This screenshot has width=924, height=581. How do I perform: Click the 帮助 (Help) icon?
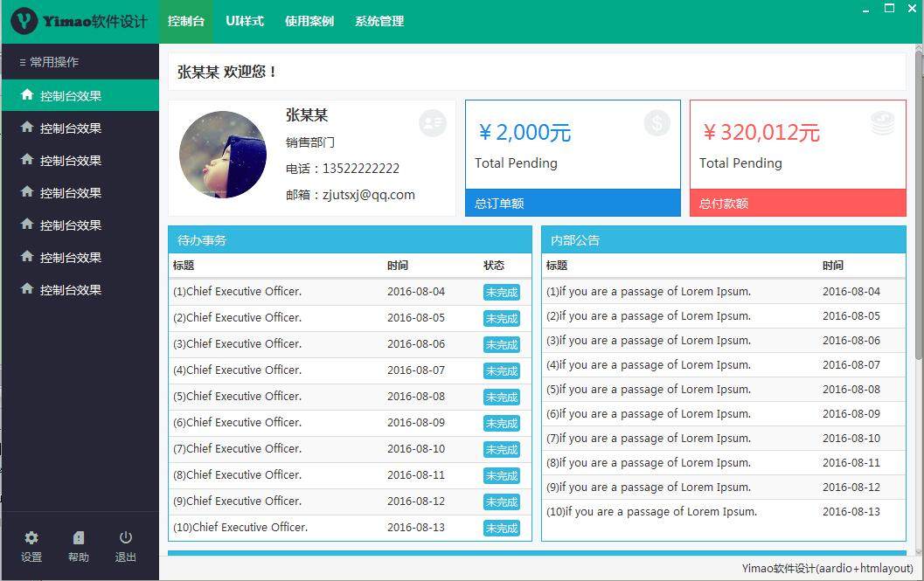click(x=78, y=537)
